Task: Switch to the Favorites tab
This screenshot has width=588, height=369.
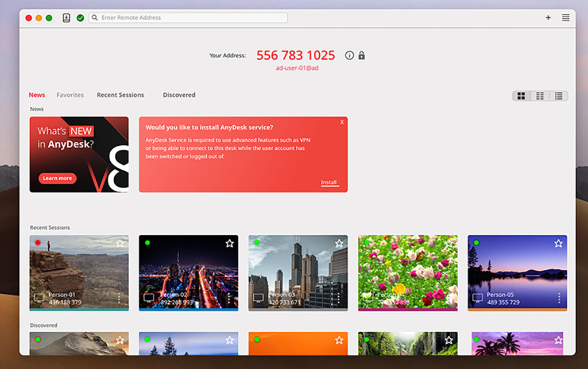Action: tap(70, 95)
